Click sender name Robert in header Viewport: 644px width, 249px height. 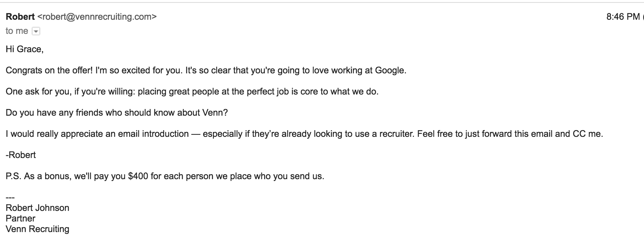pos(20,17)
